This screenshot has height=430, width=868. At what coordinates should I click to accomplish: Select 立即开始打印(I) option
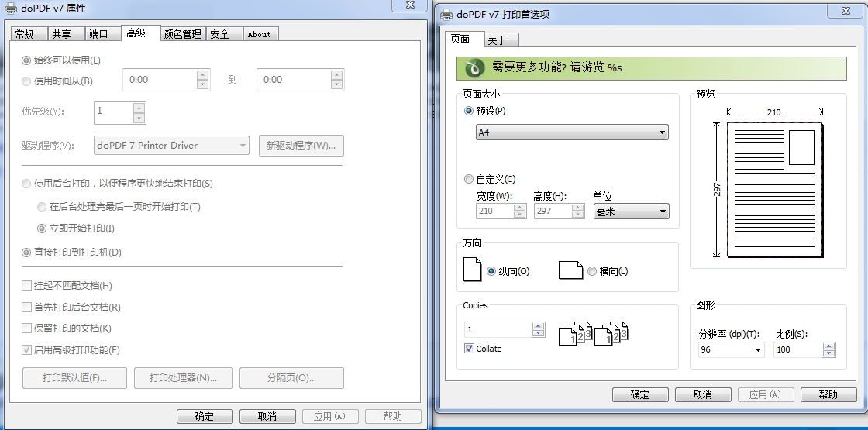42,229
